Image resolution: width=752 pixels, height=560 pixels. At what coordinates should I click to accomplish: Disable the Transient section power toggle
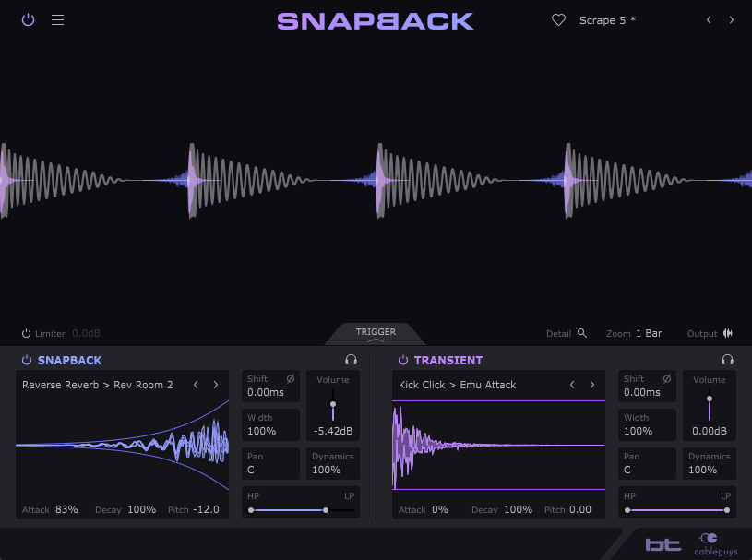403,360
